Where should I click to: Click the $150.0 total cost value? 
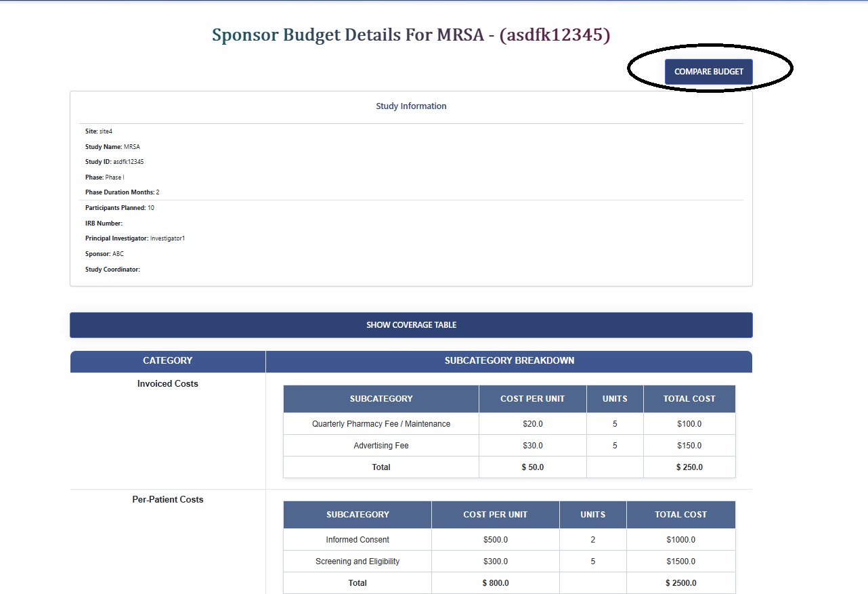click(x=689, y=445)
